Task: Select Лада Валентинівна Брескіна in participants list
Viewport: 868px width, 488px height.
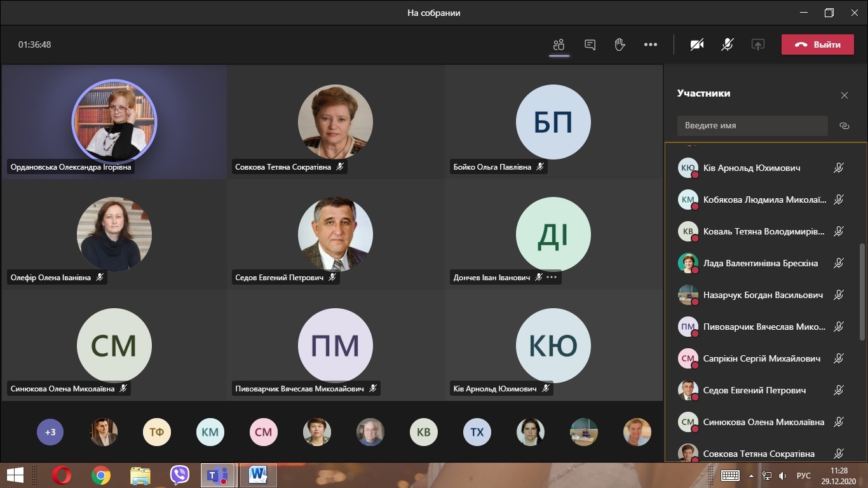Action: tap(760, 263)
